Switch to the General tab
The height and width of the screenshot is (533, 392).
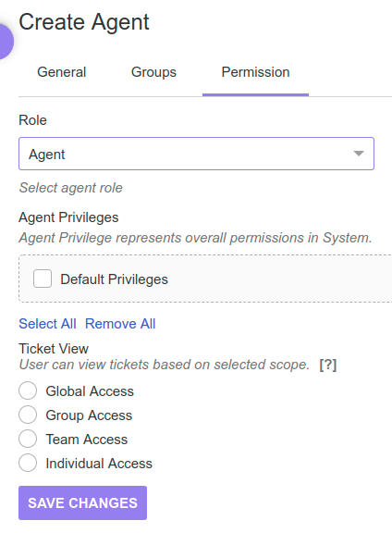(x=62, y=72)
